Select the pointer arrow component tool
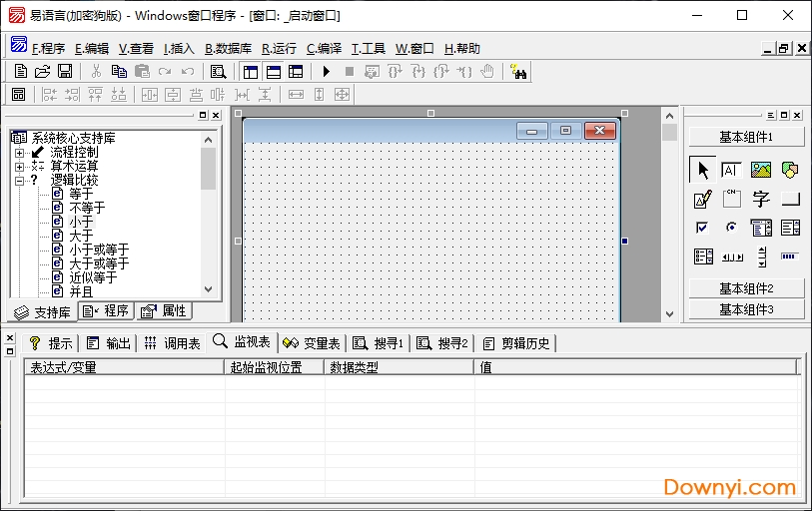The width and height of the screenshot is (812, 511). [703, 170]
